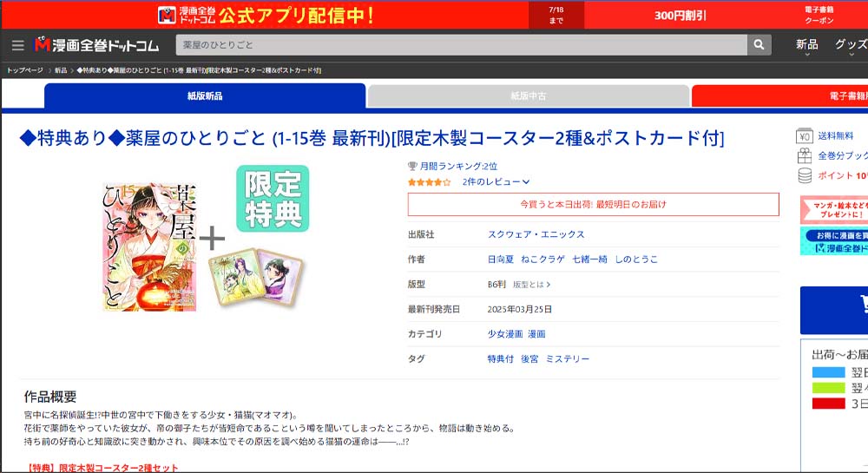Switch to the 電子書籍 tab

[x=780, y=95]
